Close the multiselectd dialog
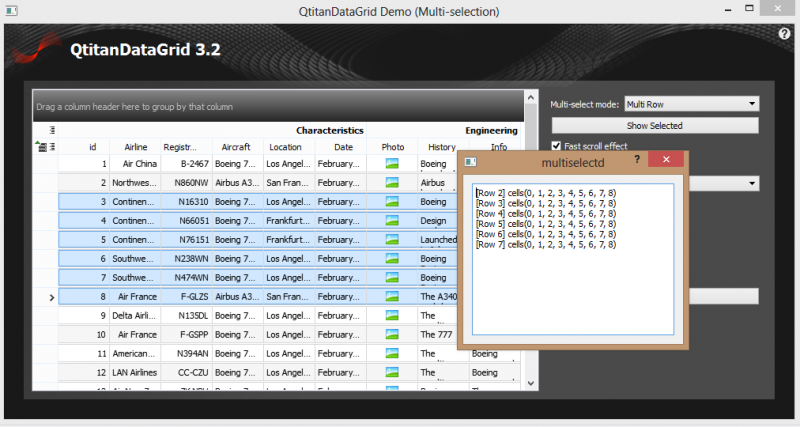The height and width of the screenshot is (427, 800). (x=666, y=159)
